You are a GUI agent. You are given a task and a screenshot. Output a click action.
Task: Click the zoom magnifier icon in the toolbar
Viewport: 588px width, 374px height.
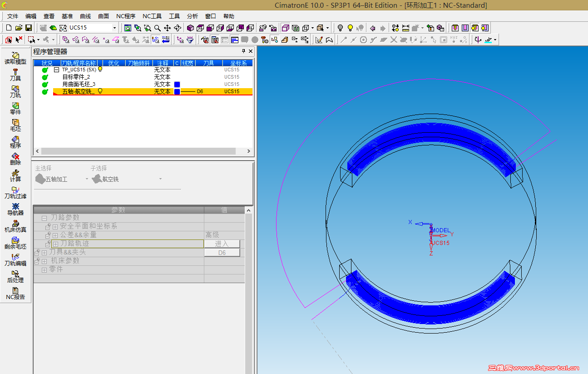tap(157, 28)
